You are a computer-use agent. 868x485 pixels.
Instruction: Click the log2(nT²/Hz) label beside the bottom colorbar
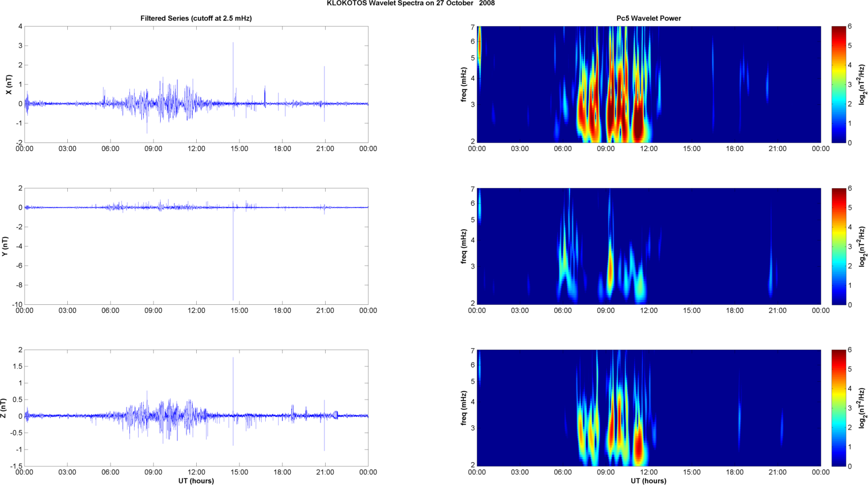click(x=863, y=408)
